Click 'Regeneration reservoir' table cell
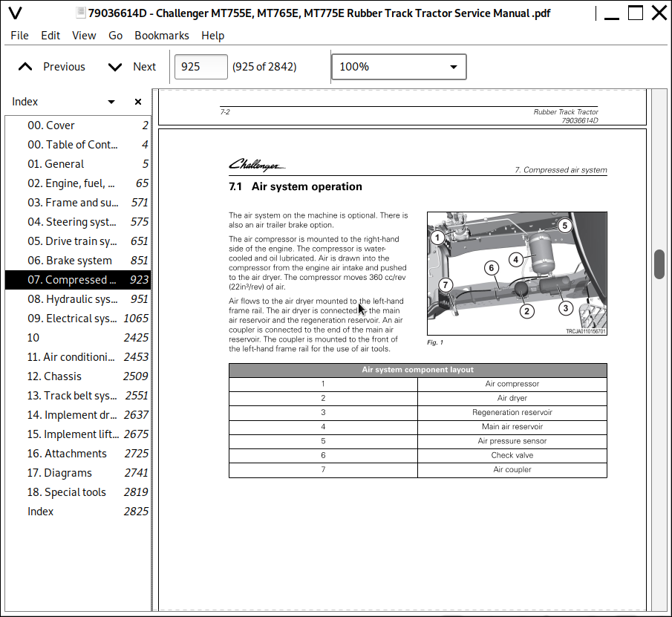Viewport: 672px width, 617px height. point(512,412)
